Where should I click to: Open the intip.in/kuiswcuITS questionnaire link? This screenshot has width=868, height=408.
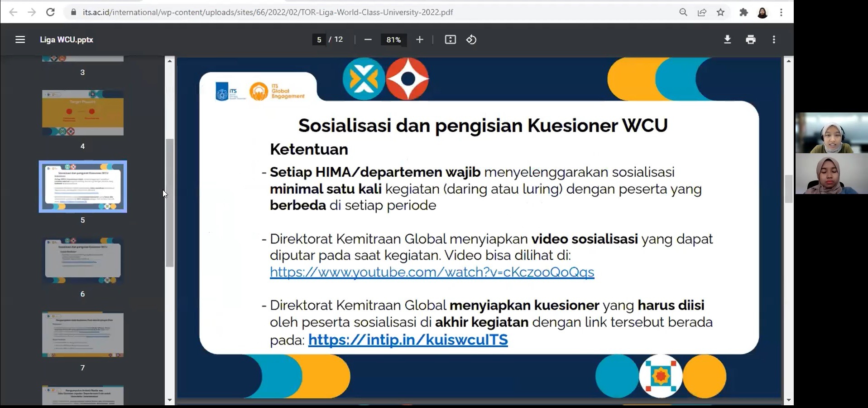pyautogui.click(x=408, y=340)
